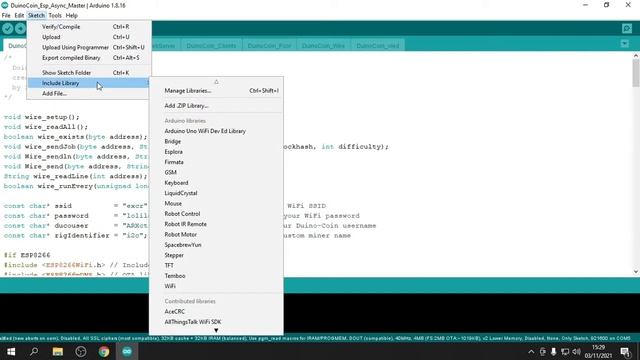Click editor scrollbar down arrow
Screen dimensions: 640x360
click(636, 271)
